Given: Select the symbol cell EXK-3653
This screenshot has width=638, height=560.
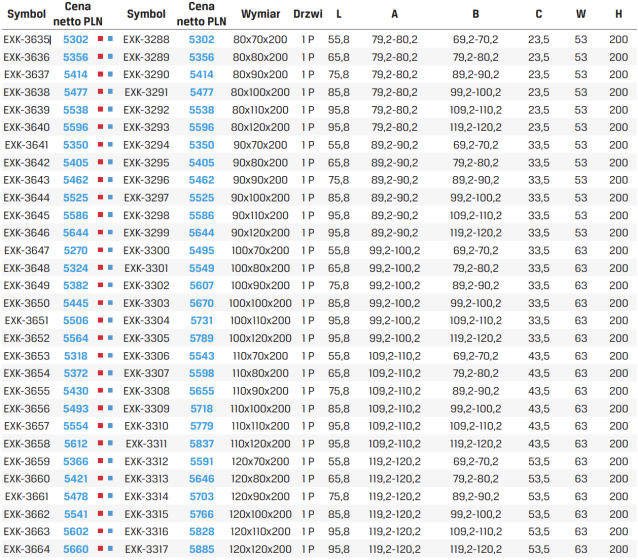Looking at the screenshot, I should (x=26, y=356).
